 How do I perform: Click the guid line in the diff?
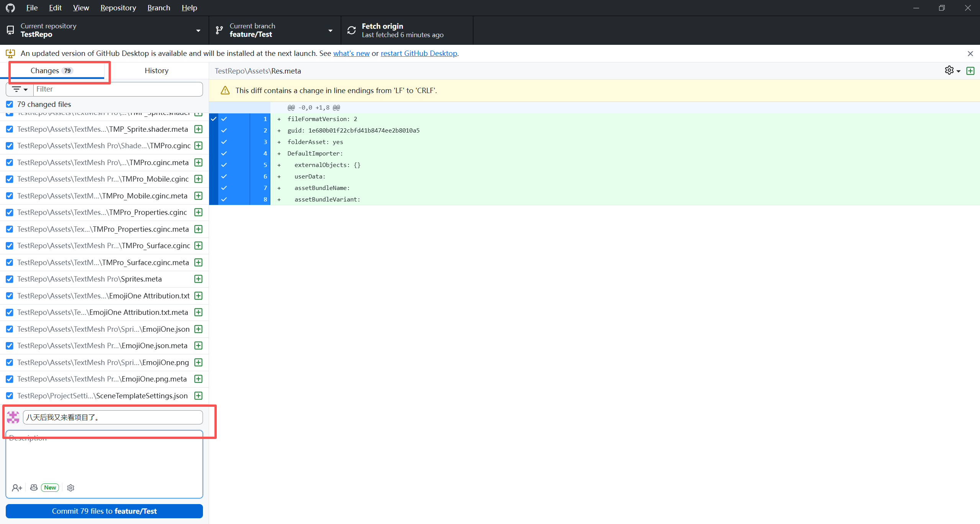click(x=353, y=131)
